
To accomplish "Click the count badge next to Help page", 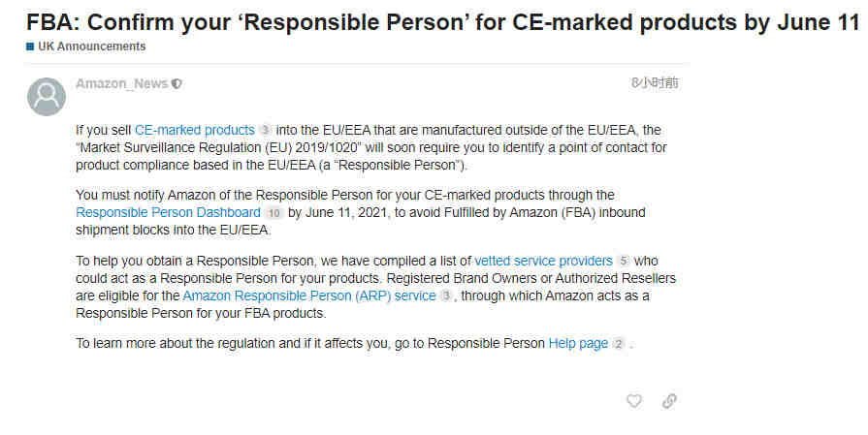I will 619,344.
